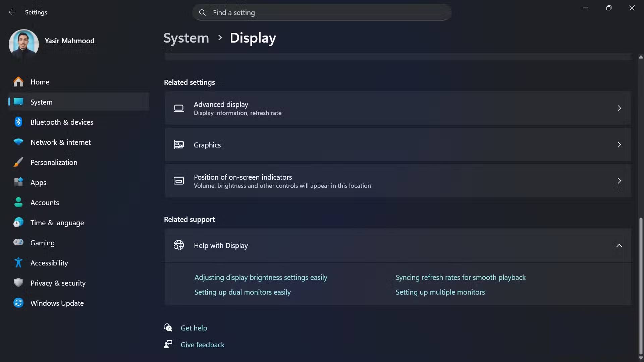Open the Apps settings page

point(38,183)
